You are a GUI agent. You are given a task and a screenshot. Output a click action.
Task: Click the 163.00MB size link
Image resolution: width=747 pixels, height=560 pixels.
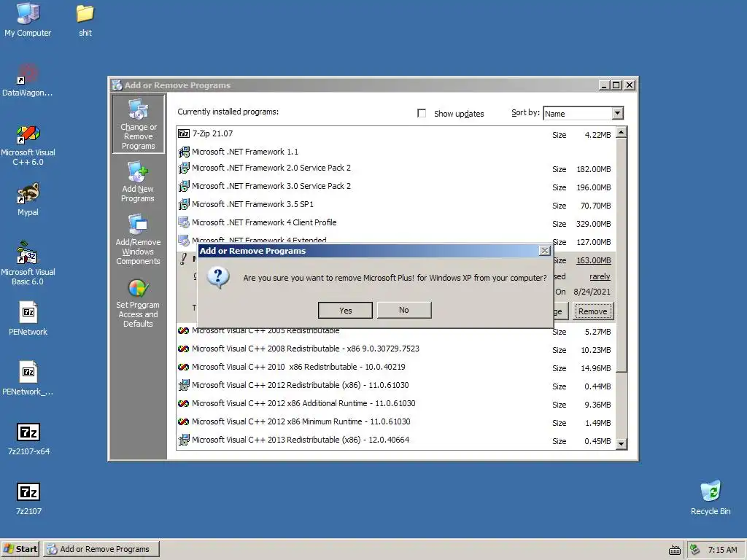click(x=594, y=260)
